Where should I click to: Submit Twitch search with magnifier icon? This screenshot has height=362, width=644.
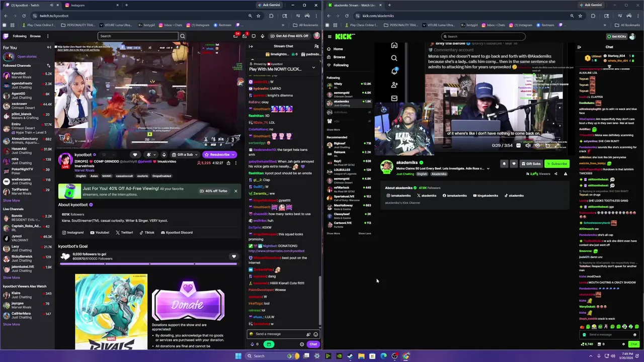tap(183, 36)
